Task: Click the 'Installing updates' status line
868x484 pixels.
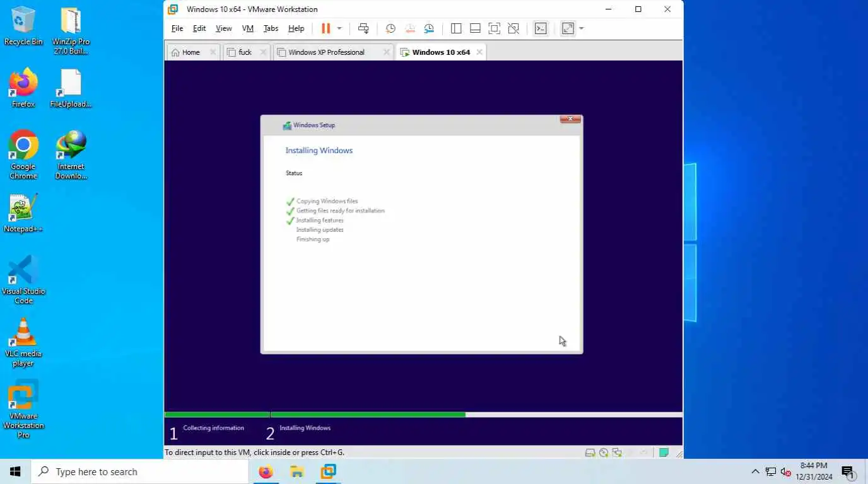Action: pyautogui.click(x=320, y=230)
